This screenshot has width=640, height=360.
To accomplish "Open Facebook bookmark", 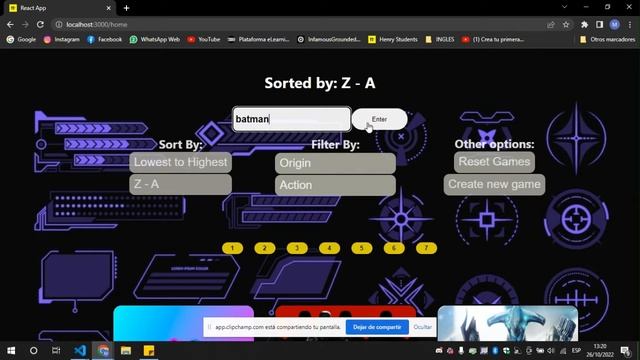I will click(104, 40).
